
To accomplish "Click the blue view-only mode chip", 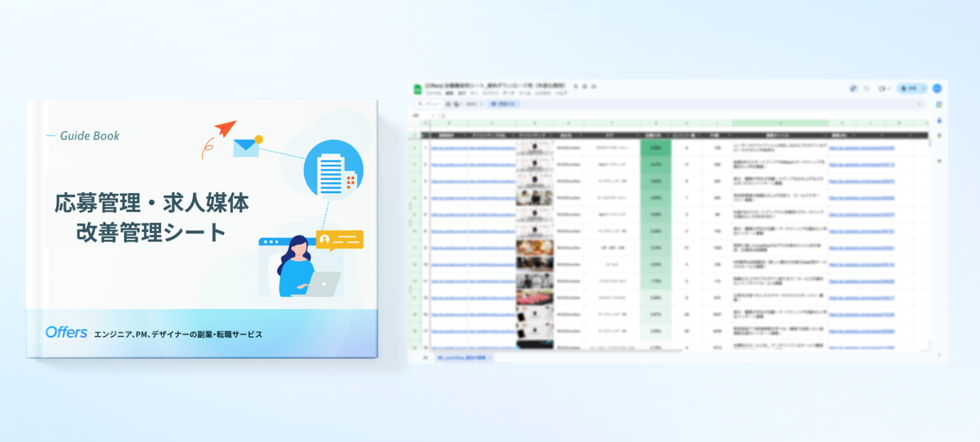I will 504,104.
